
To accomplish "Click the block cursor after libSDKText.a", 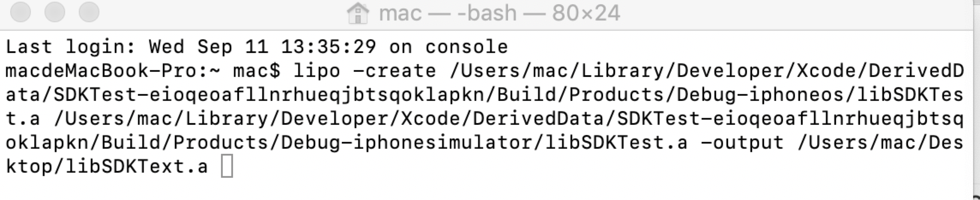I will (227, 166).
